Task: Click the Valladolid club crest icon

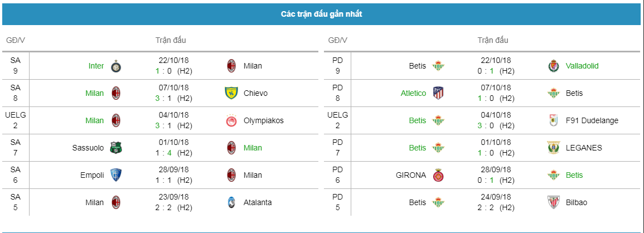Action: coord(554,66)
